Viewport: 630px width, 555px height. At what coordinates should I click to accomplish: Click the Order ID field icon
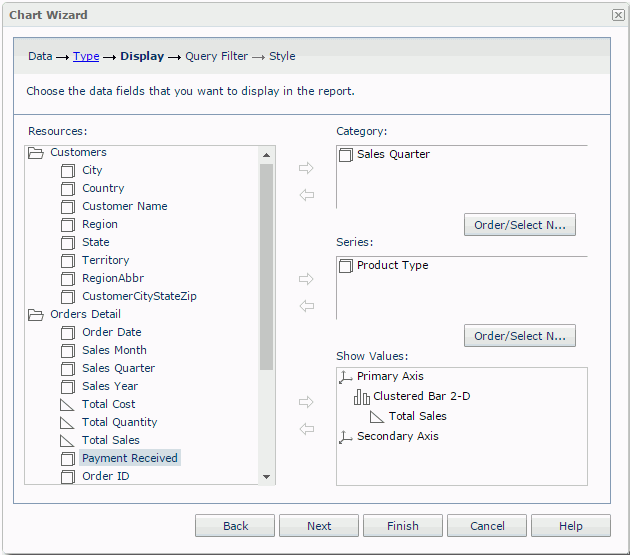coord(68,477)
